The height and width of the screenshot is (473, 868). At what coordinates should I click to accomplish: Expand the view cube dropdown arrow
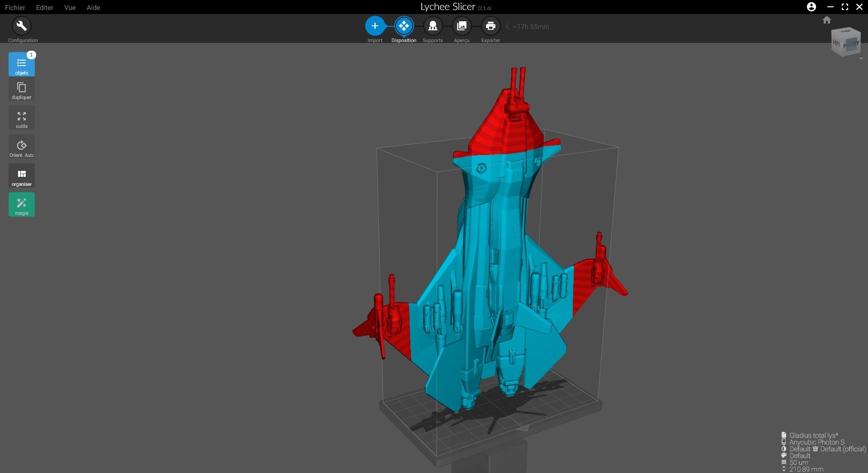861,59
